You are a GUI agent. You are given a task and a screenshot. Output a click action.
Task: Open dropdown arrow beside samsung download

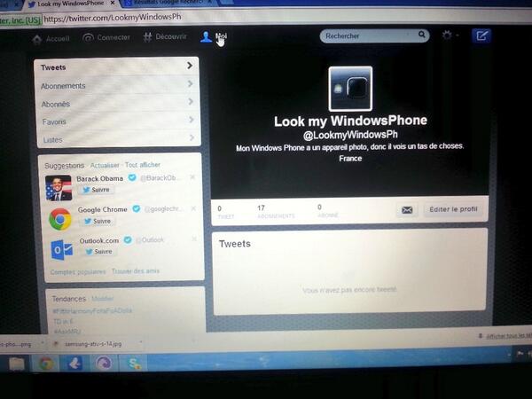coord(140,342)
